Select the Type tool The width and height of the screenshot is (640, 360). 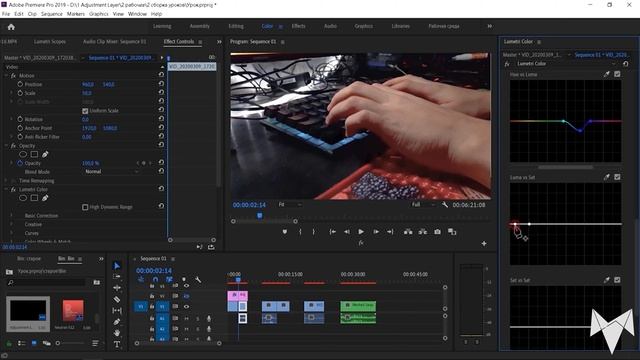(x=117, y=344)
